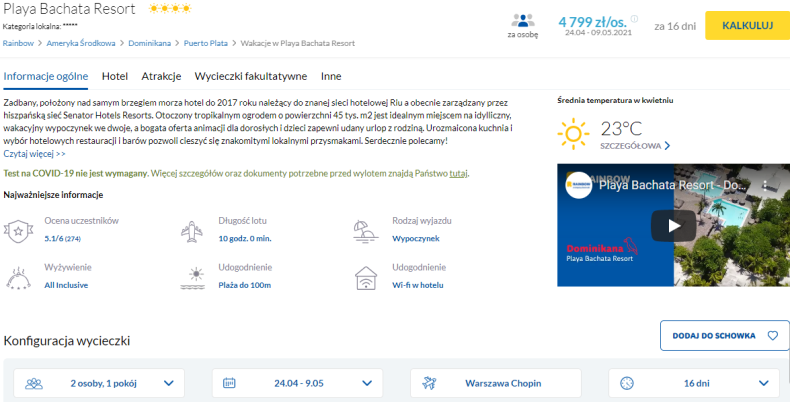Switch to the Inne tab
This screenshot has width=790, height=402.
[x=331, y=76]
